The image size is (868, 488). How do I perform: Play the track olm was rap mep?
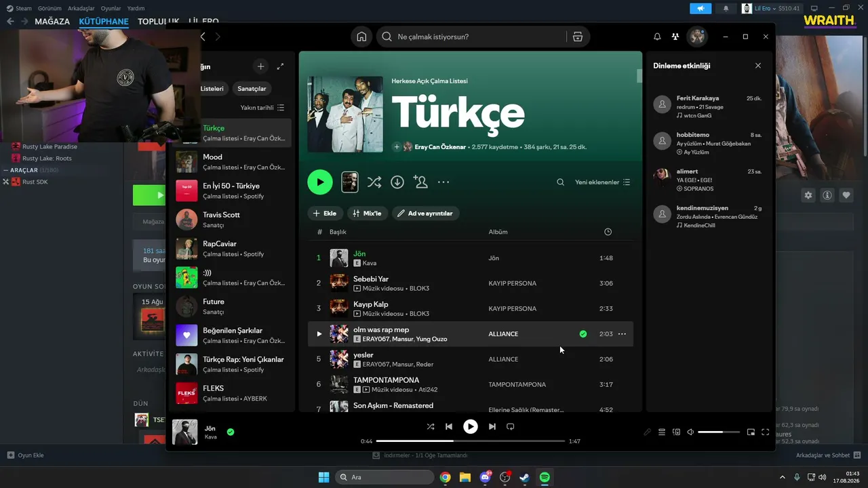tap(319, 334)
